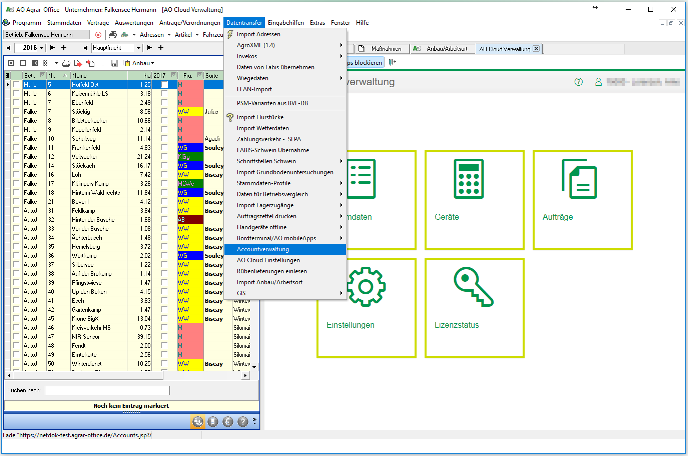Open the filter on the Betr. column header
Image resolution: width=688 pixels, height=456 pixels.
43,75
